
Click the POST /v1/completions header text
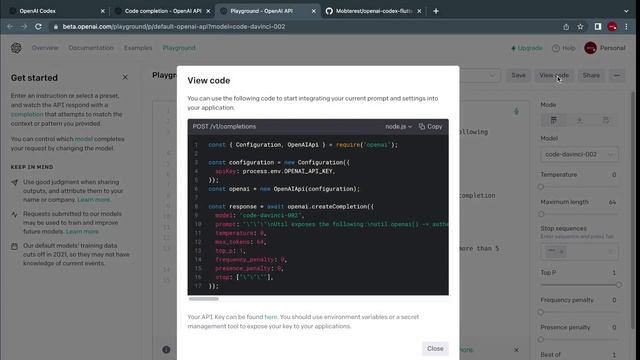(224, 127)
